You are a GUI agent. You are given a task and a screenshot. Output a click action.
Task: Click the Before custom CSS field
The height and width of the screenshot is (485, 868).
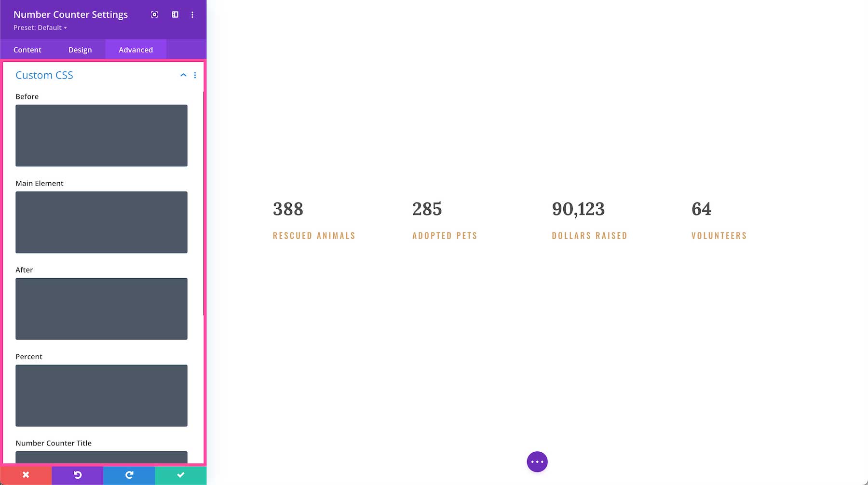point(101,135)
